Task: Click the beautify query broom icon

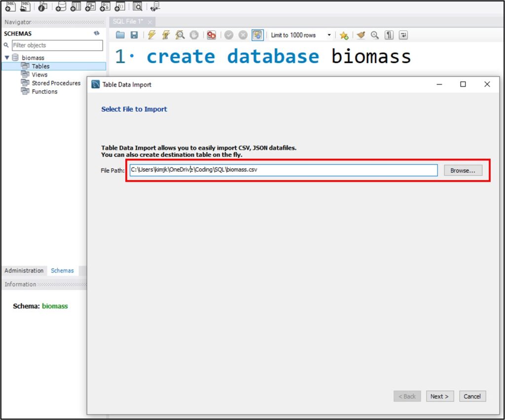Action: [x=361, y=35]
